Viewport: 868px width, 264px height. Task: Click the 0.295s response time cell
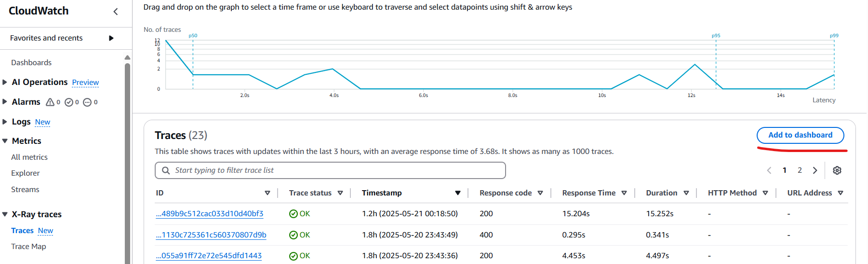click(x=574, y=235)
